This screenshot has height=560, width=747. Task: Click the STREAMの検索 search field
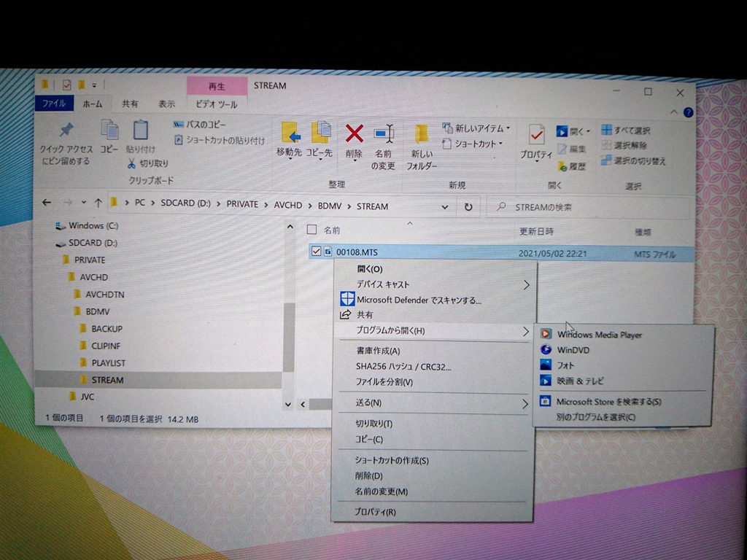pyautogui.click(x=589, y=207)
